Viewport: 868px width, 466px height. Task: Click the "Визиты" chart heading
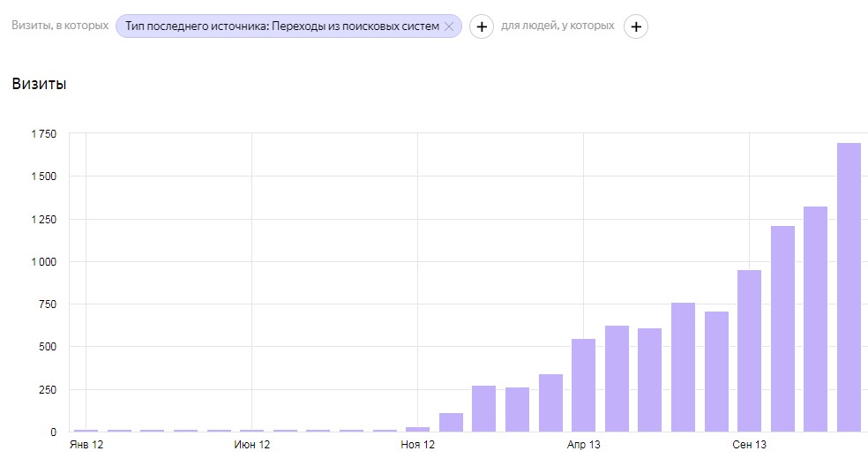pyautogui.click(x=40, y=84)
